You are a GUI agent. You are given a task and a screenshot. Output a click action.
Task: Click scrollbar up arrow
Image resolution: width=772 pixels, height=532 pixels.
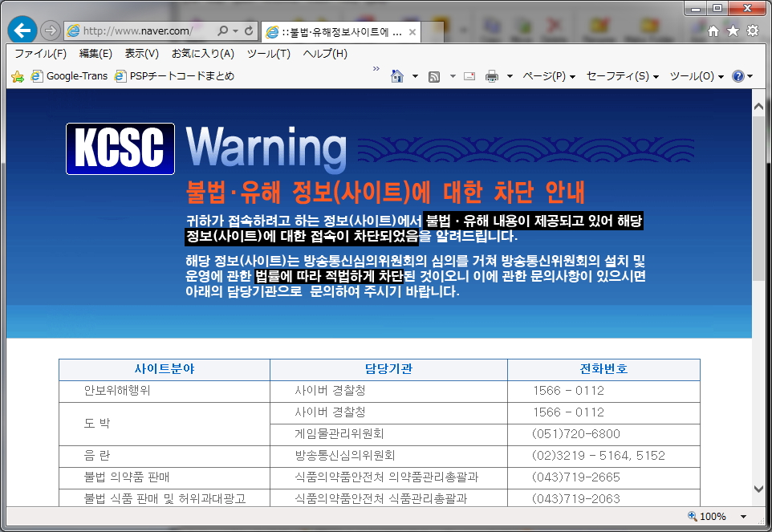point(758,106)
